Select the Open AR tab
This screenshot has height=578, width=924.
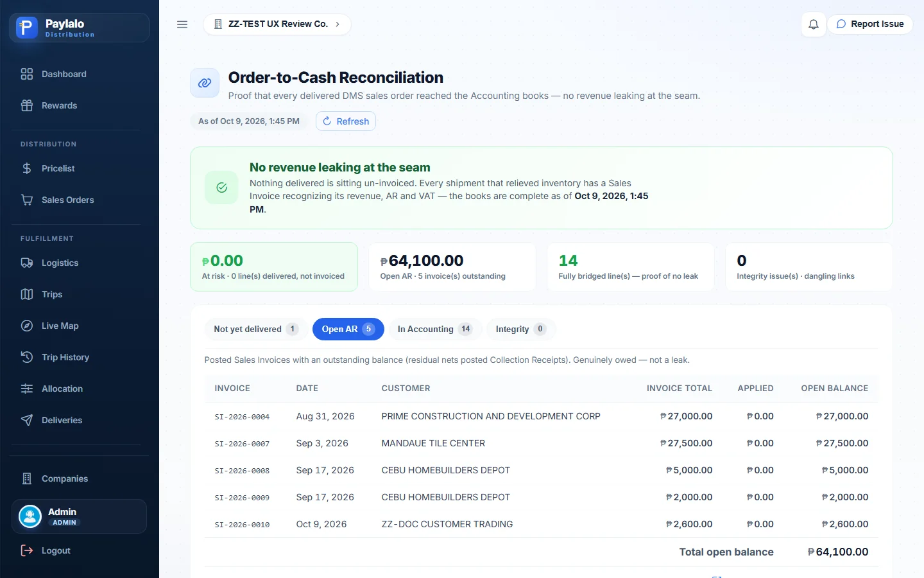348,329
